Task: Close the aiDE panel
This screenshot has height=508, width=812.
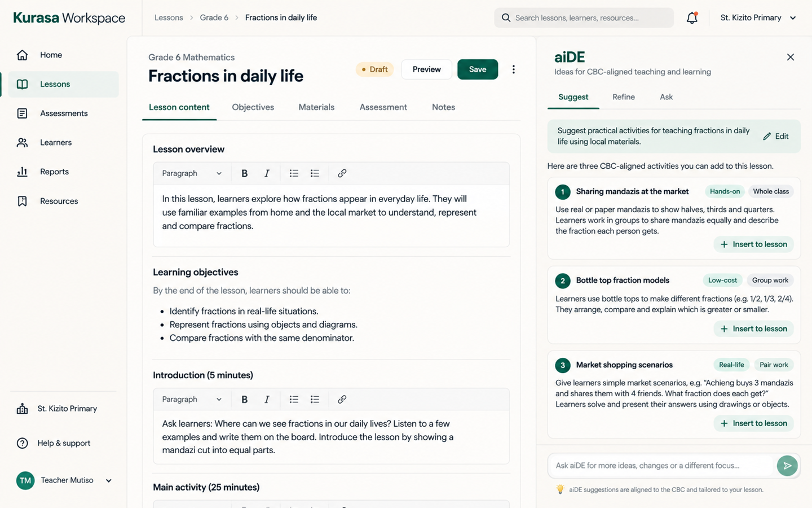Action: pyautogui.click(x=791, y=57)
